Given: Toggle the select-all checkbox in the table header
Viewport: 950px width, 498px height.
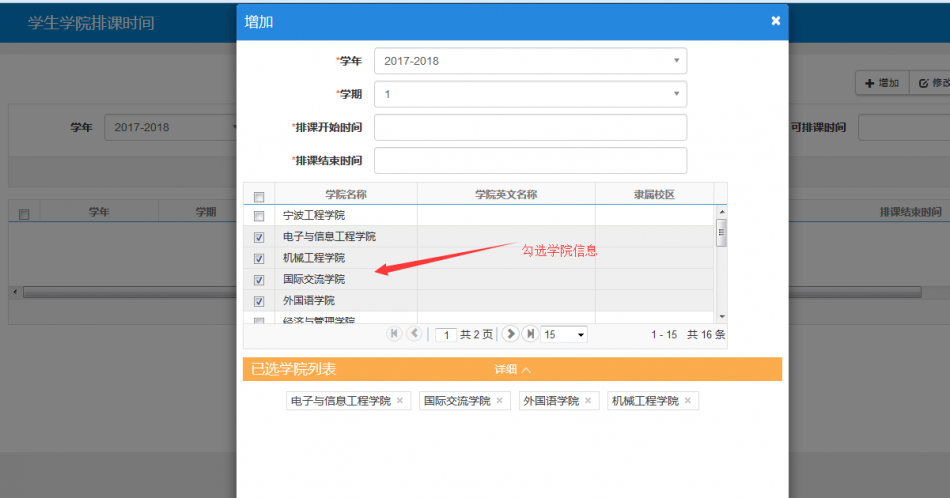Looking at the screenshot, I should pos(259,196).
